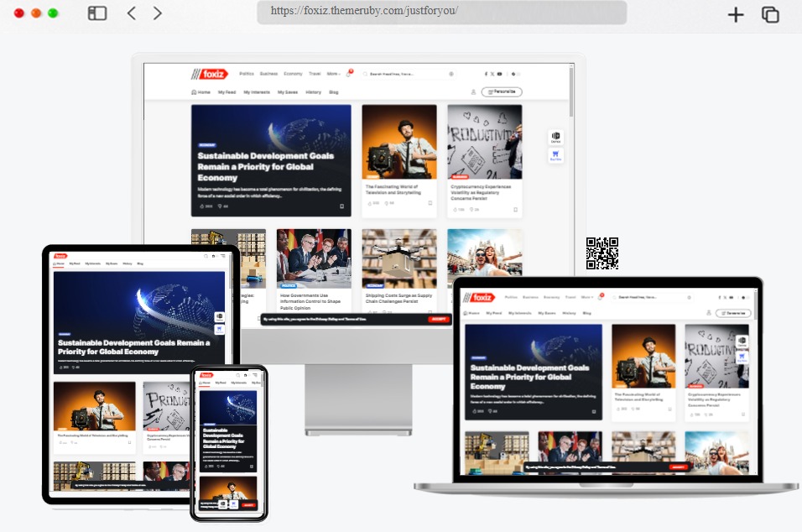Click the Buy Now cart icon on sidebar
Image resolution: width=802 pixels, height=532 pixels.
555,156
